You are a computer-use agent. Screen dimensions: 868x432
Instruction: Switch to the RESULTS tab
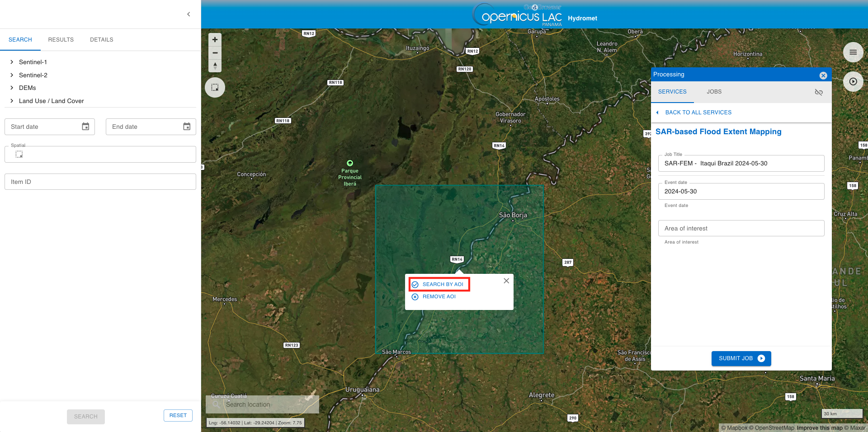click(x=61, y=40)
